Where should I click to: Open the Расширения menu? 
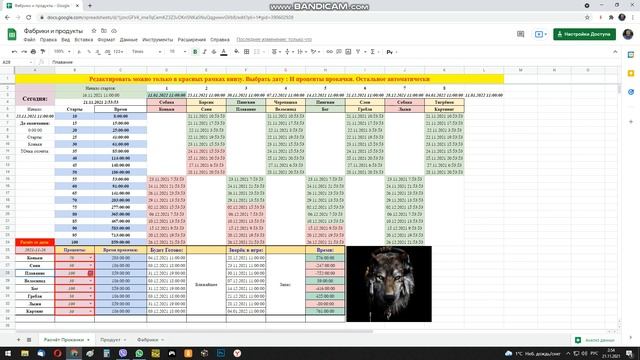(191, 40)
